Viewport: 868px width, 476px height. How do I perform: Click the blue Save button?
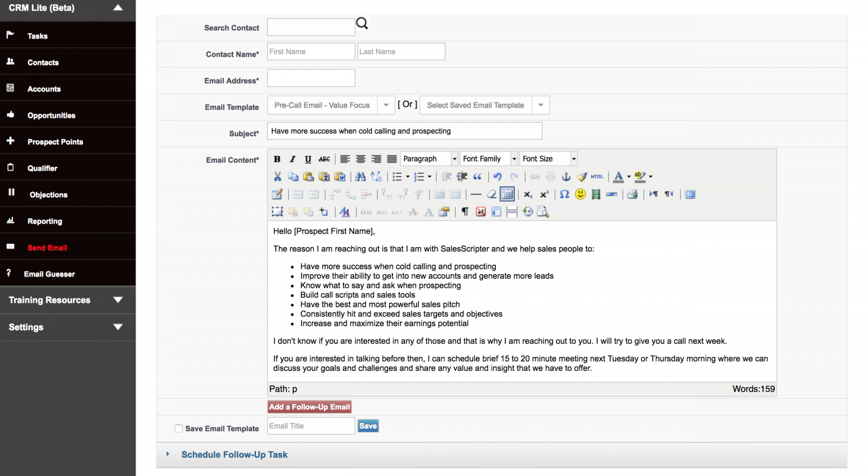(x=367, y=426)
